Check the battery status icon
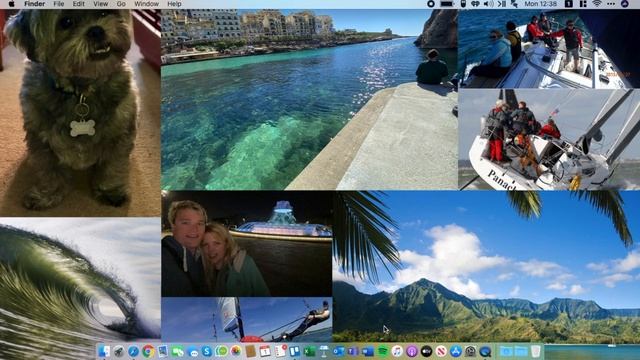The width and height of the screenshot is (640, 360). pos(447,4)
